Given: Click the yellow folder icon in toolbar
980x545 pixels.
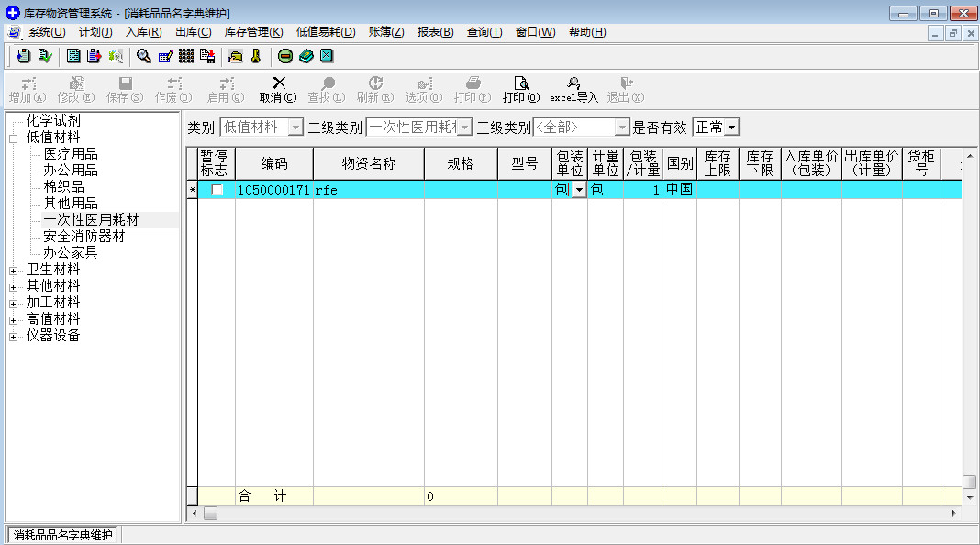Looking at the screenshot, I should click(x=236, y=56).
